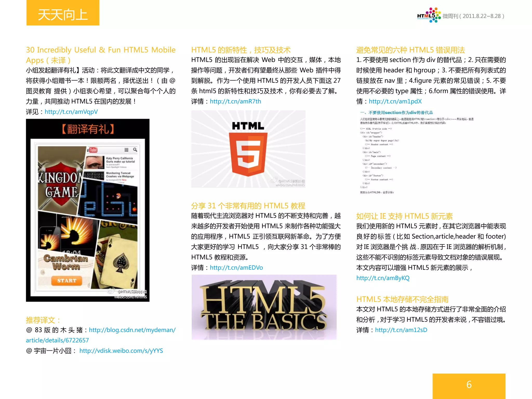Click the 翻译有礼 mobile apps poster image

pyautogui.click(x=88, y=210)
